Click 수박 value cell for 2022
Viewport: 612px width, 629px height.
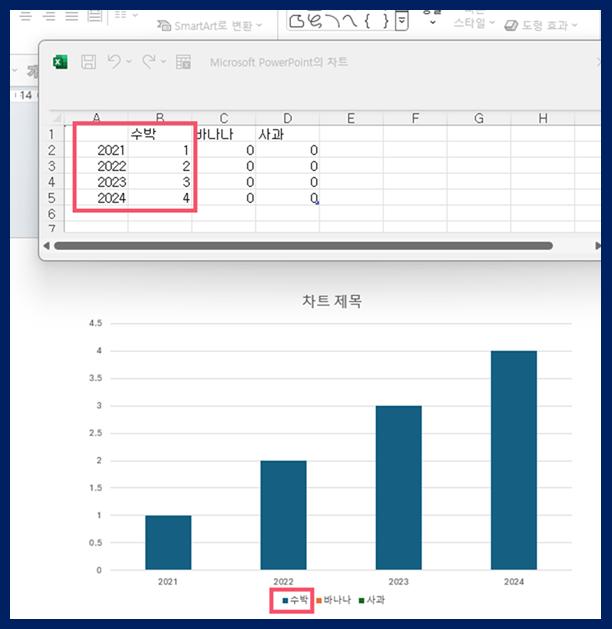tap(160, 166)
